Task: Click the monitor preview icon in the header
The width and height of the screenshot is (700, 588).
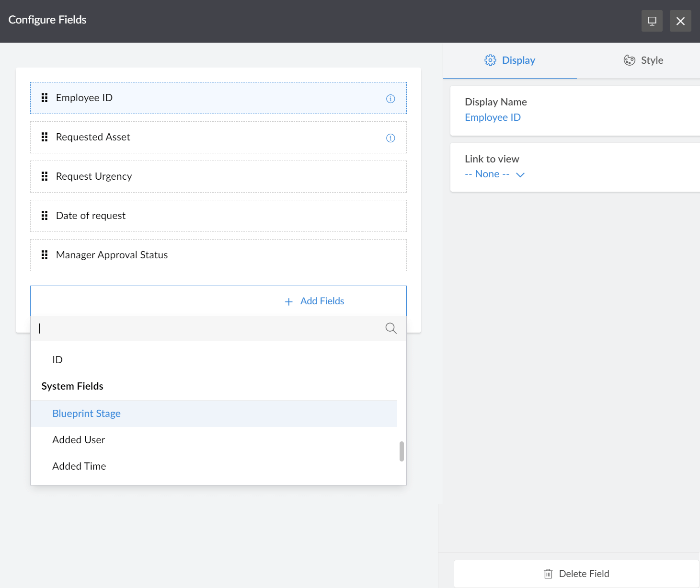Action: click(652, 21)
